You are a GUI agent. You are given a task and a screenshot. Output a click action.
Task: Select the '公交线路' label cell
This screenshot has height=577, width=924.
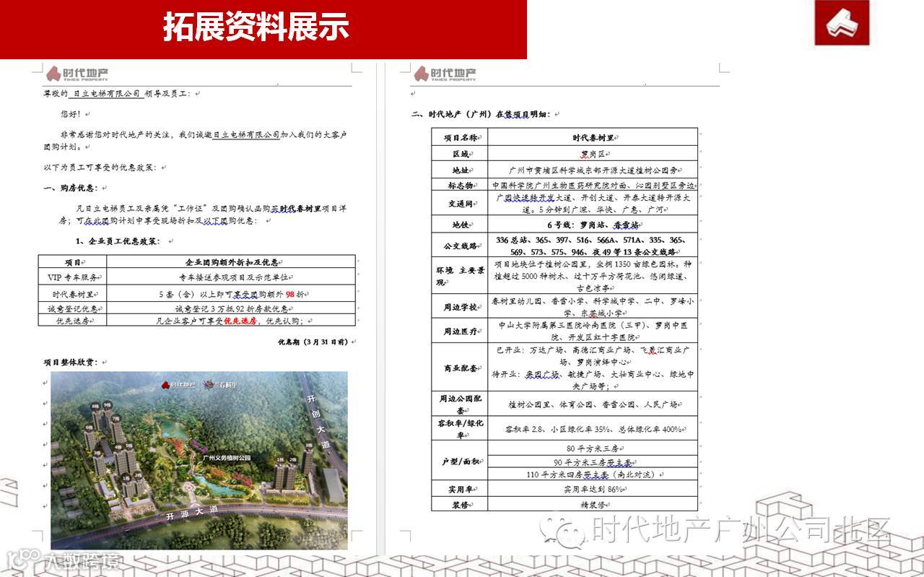[460, 246]
